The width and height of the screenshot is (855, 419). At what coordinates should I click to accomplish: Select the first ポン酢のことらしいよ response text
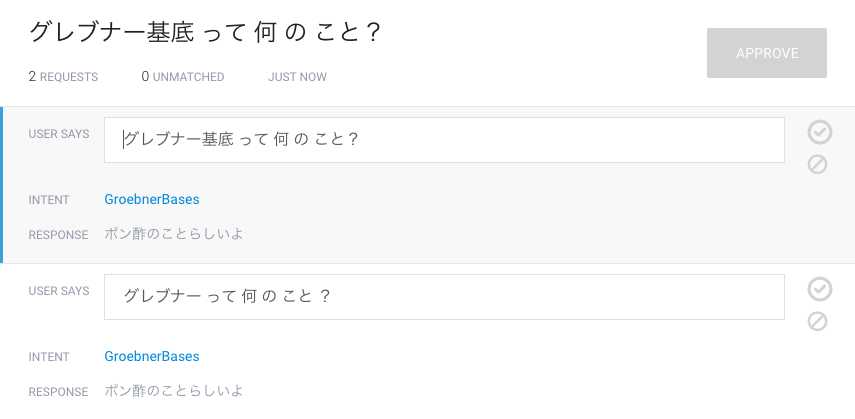tap(174, 234)
